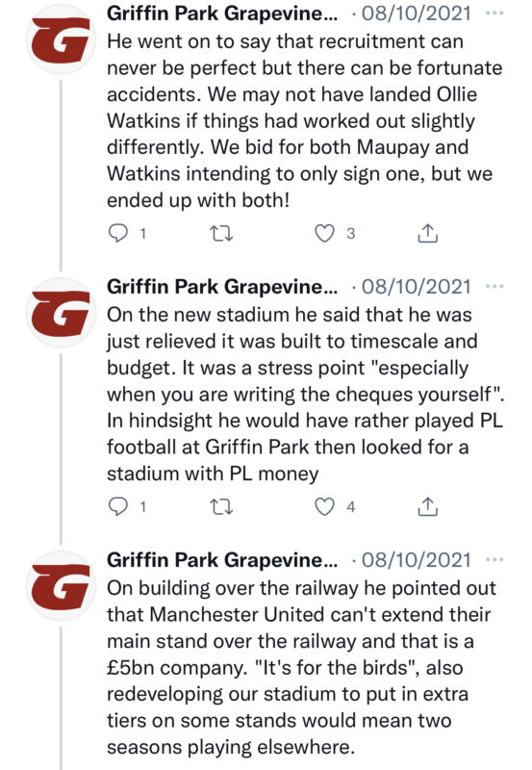Open Griffin Park Grapevine name on railway tweet
This screenshot has width=532, height=770.
pyautogui.click(x=222, y=560)
